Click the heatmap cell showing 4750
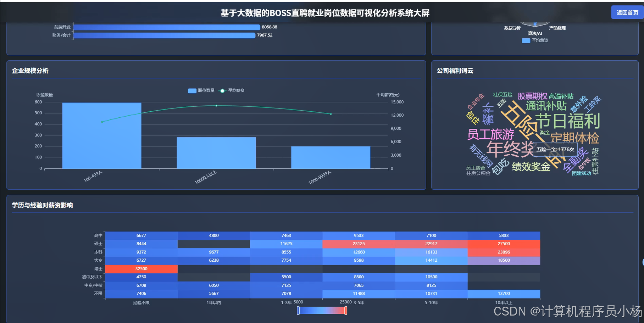The width and height of the screenshot is (644, 323). tap(141, 277)
